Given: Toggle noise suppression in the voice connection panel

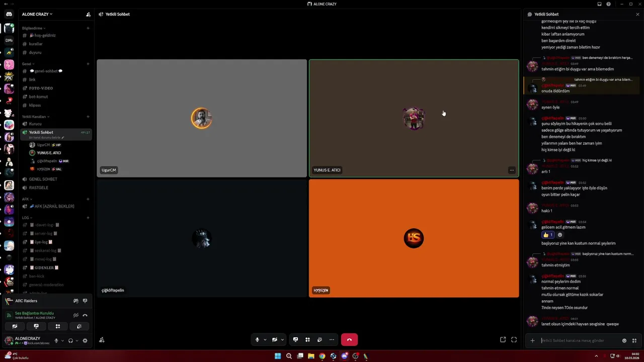Looking at the screenshot, I should click(x=76, y=315).
